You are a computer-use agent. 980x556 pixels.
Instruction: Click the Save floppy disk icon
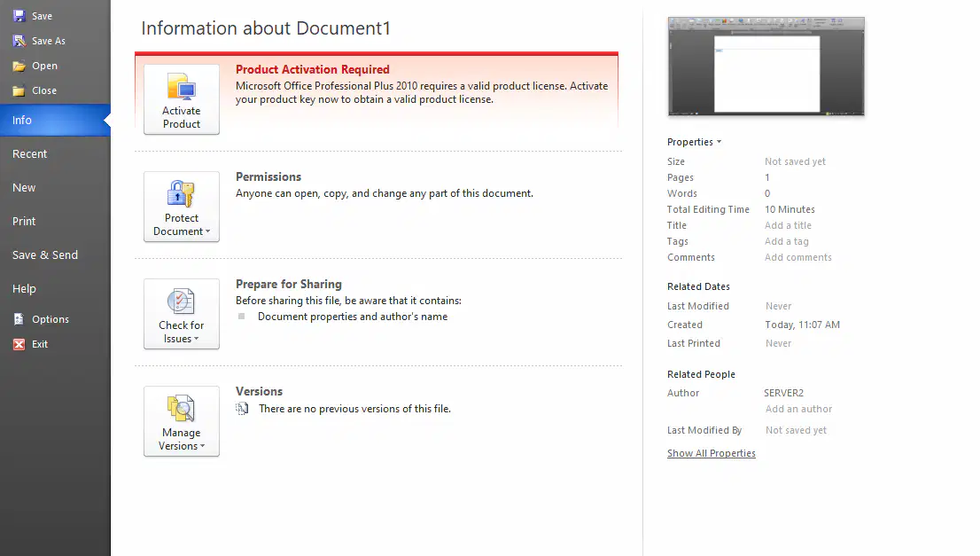click(x=19, y=16)
